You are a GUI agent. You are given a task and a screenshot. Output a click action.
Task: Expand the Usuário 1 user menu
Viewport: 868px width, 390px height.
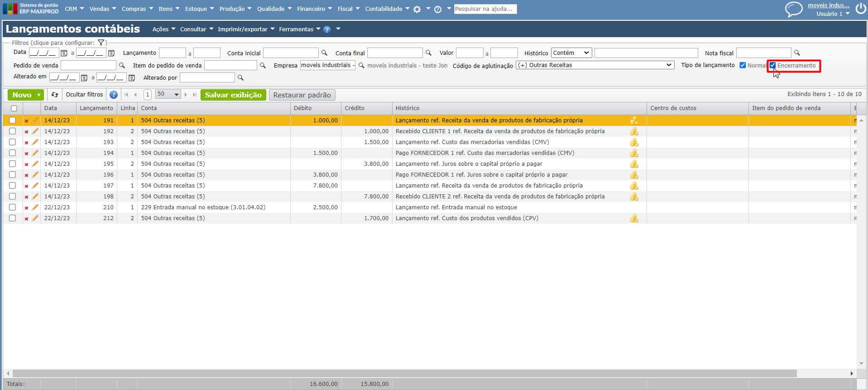click(x=833, y=14)
